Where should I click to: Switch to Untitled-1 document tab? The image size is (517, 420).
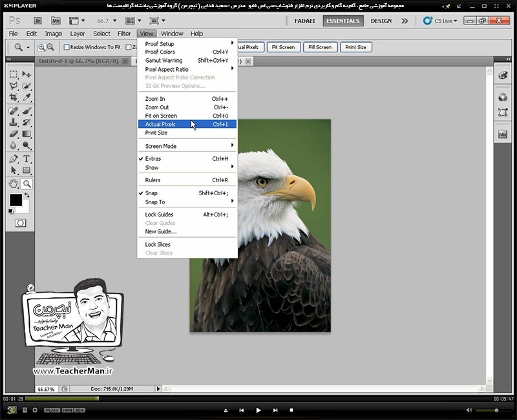(x=78, y=61)
